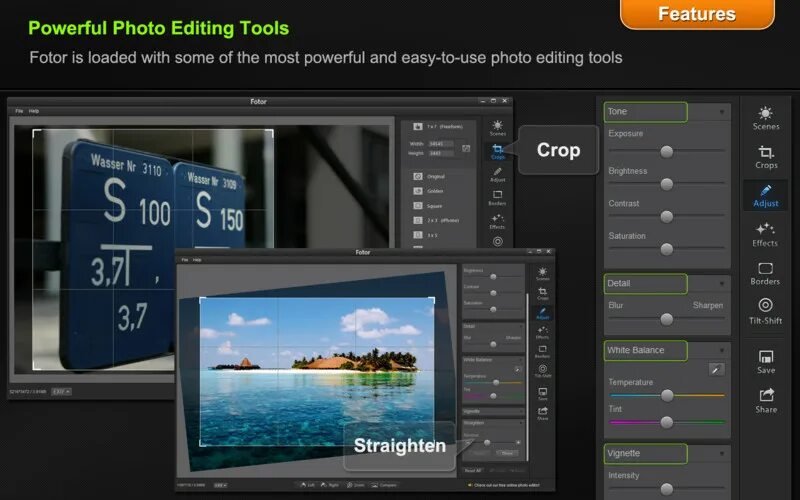800x500 pixels.
Task: Collapse the Tone section arrow in enlarged panel
Action: point(721,112)
